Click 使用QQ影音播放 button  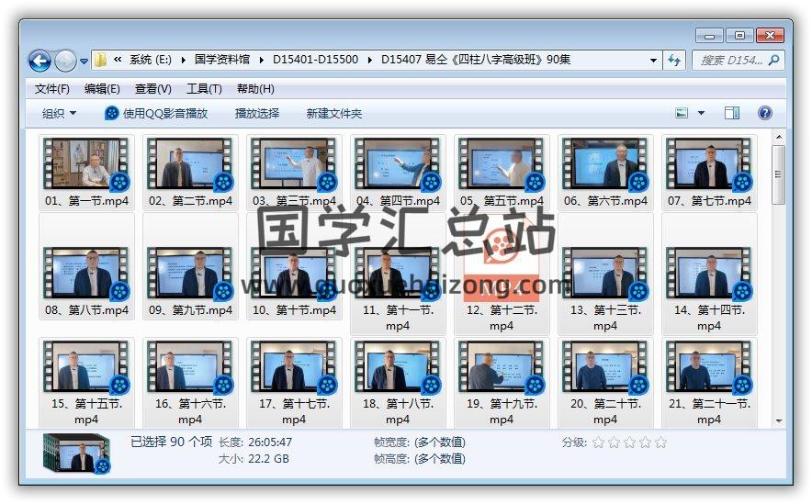156,113
